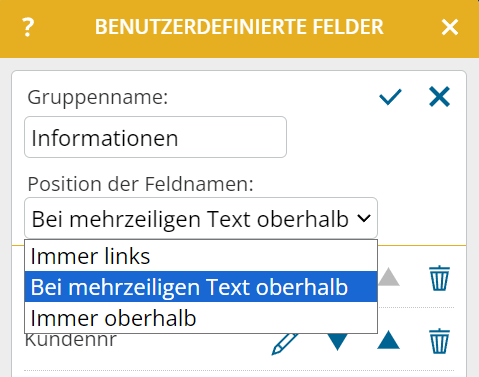
Task: Click the Position der Feldnamen label
Action: [140, 184]
